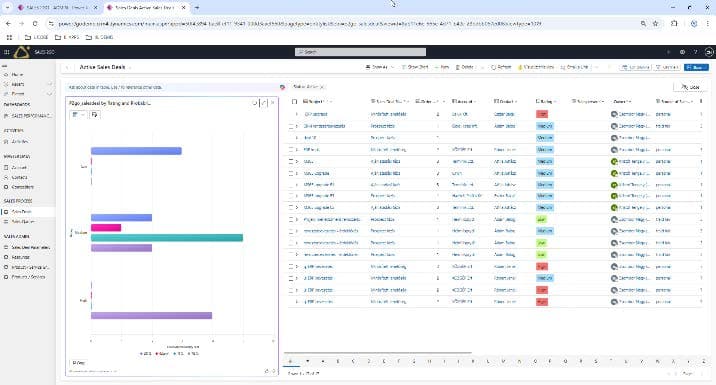716x385 pixels.
Task: Jump to records starting with Z
Action: (703, 361)
